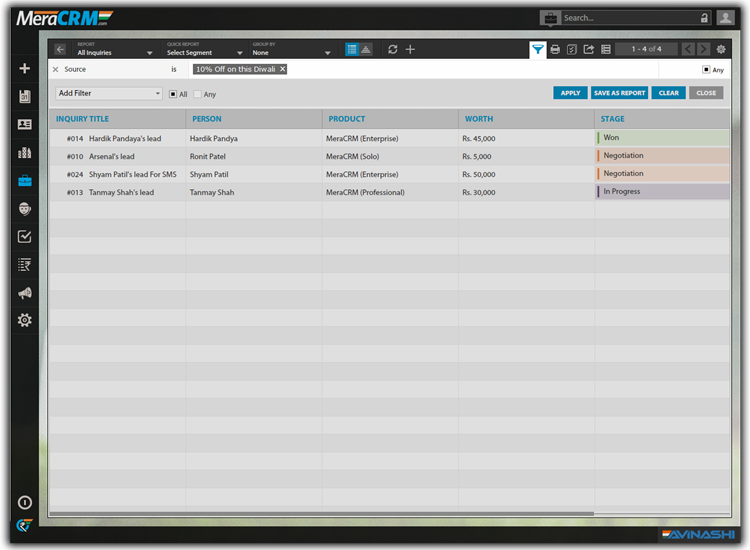Switch to the funnel pyramid view icon
750x550 pixels.
pyautogui.click(x=366, y=49)
